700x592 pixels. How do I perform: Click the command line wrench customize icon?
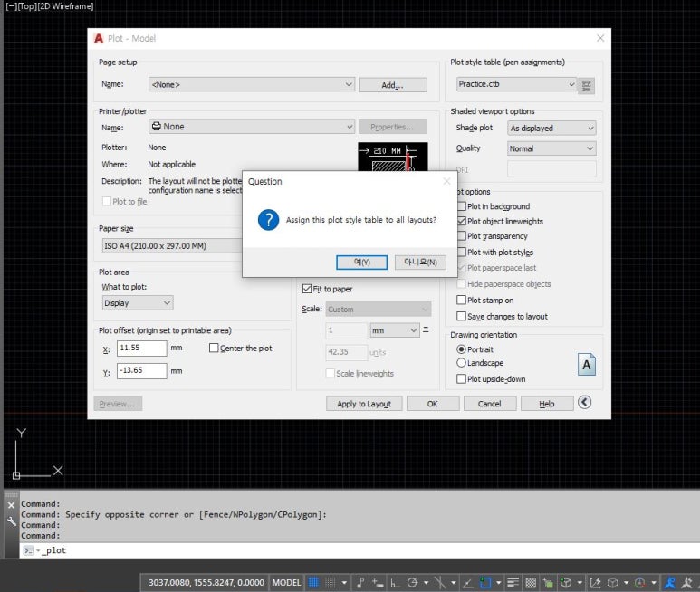tap(11, 521)
